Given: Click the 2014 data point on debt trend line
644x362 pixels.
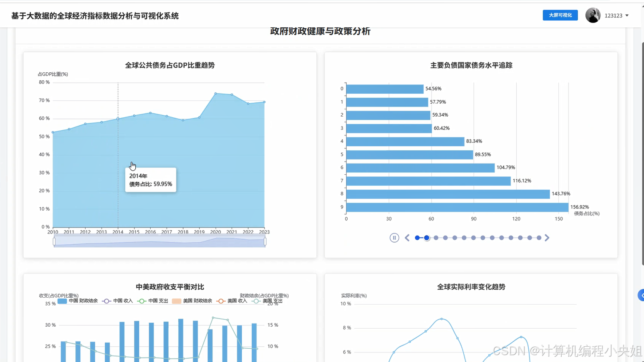Looking at the screenshot, I should click(118, 119).
